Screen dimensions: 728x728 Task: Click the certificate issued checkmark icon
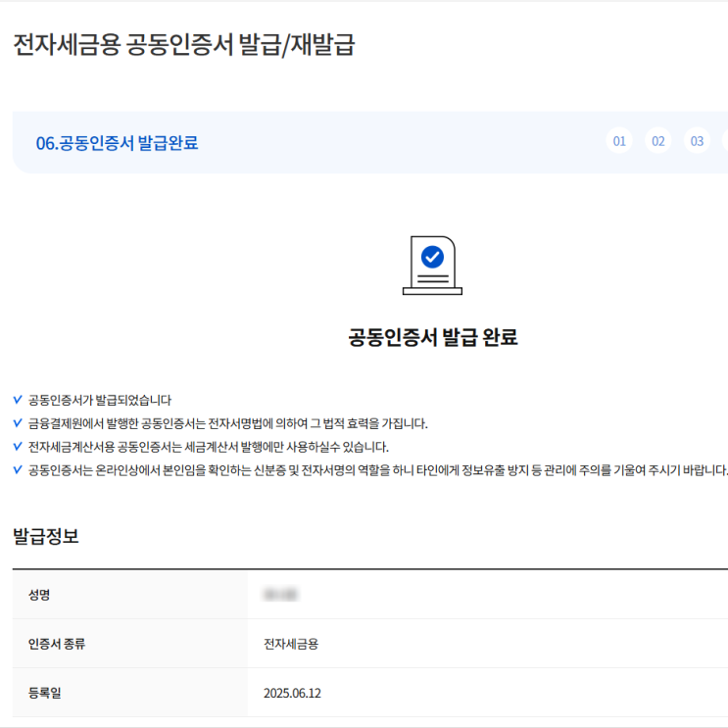432,266
